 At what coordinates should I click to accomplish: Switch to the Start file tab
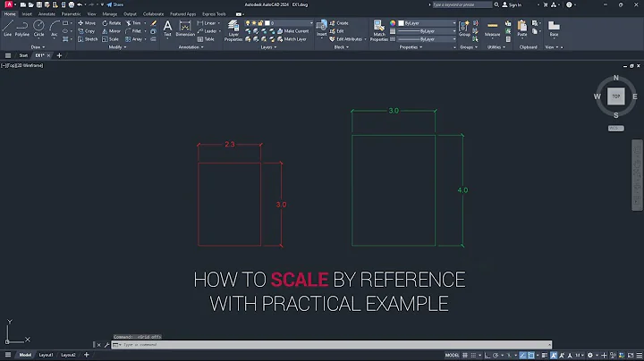tap(23, 55)
